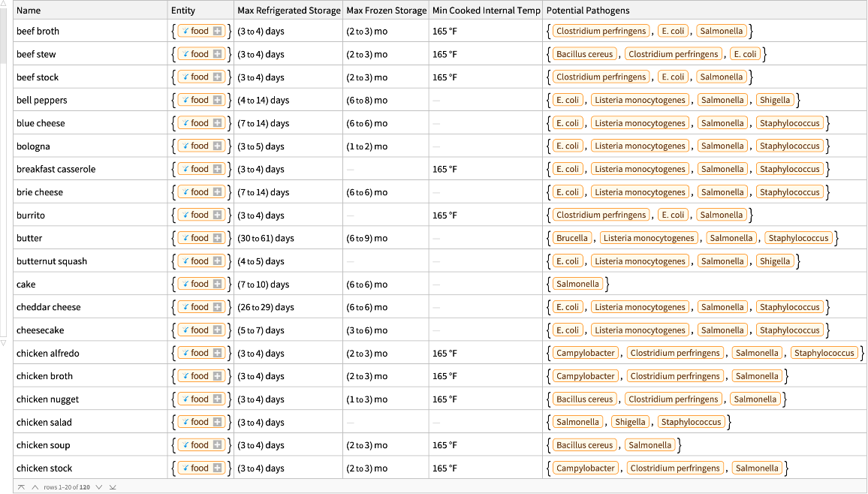
Task: Click the food entity icon for blue cheese
Action: tap(186, 123)
